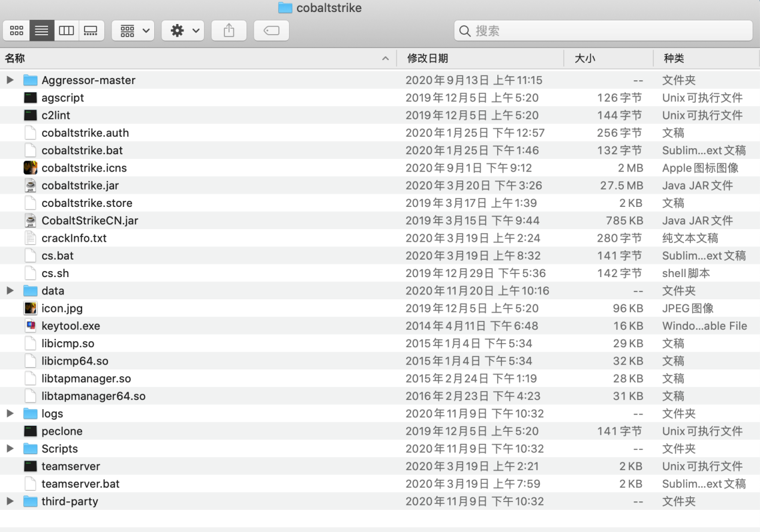Open the group-by arrangement dropdown
This screenshot has height=532, width=760.
133,31
